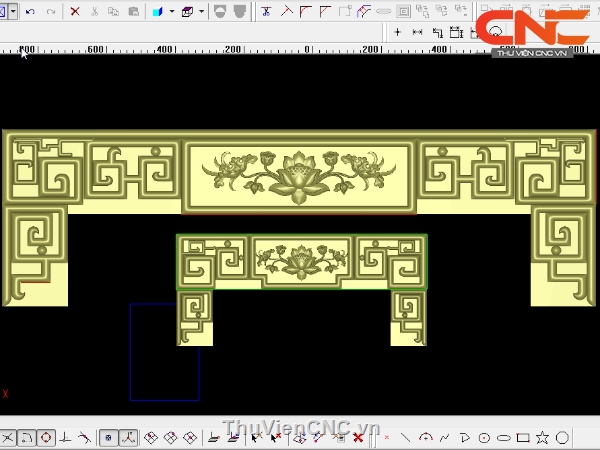Click the Redo arrow button

point(51,12)
